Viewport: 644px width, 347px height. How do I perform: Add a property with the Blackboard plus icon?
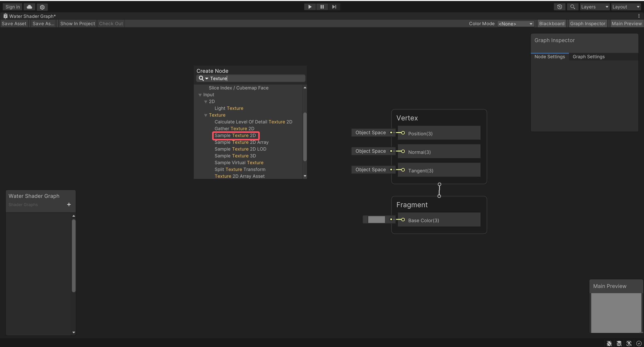[x=69, y=205]
